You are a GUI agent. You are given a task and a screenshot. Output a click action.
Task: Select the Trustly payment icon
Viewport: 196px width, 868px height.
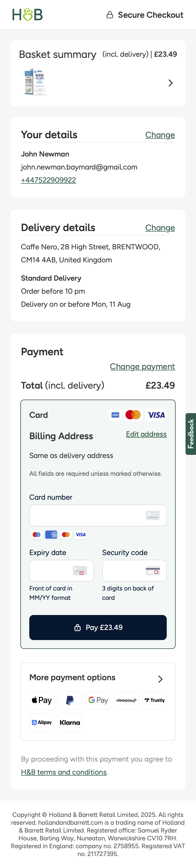click(155, 700)
